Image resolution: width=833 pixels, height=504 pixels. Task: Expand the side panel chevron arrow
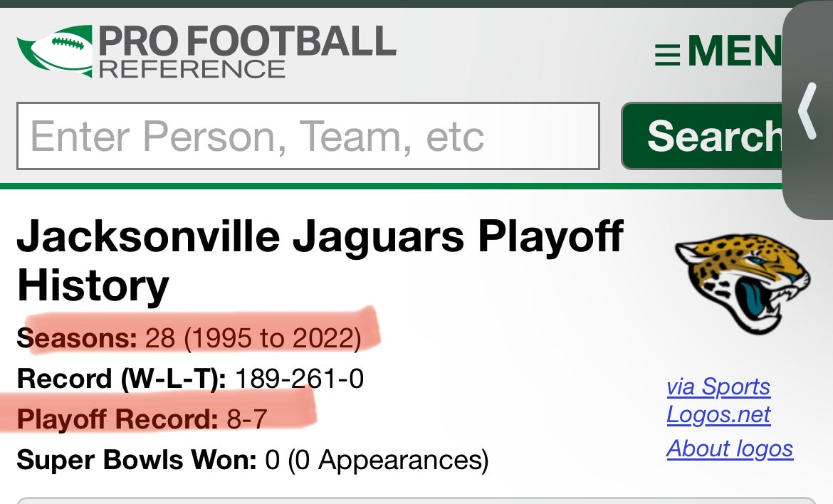coord(807,111)
